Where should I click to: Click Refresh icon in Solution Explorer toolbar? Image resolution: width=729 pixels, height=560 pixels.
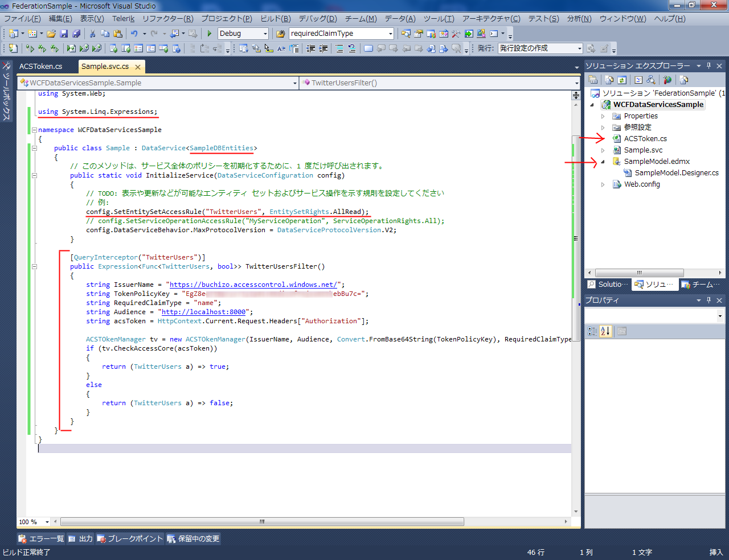[622, 80]
